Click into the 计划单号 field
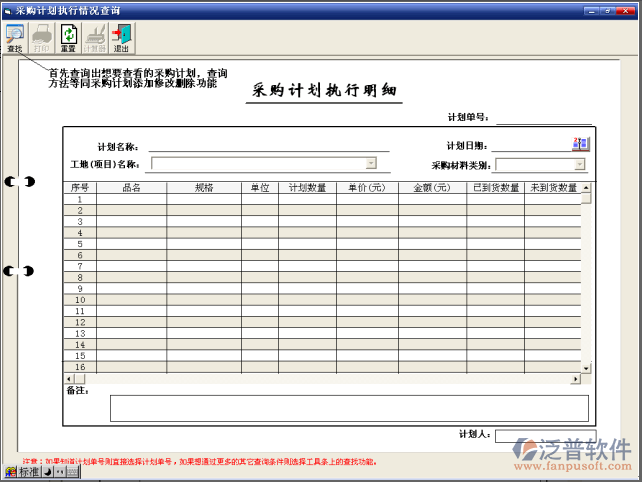The height and width of the screenshot is (482, 642). pos(544,118)
